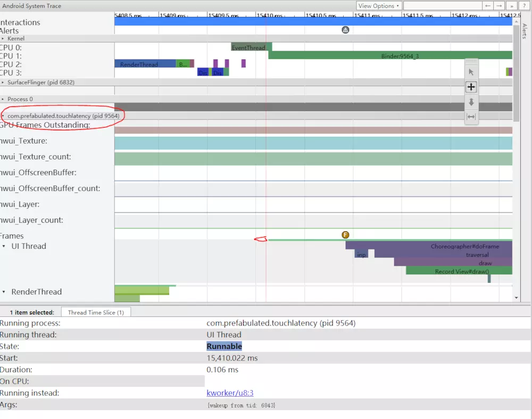This screenshot has height=419, width=532.
Task: Go to previous search result arrow
Action: (x=487, y=6)
